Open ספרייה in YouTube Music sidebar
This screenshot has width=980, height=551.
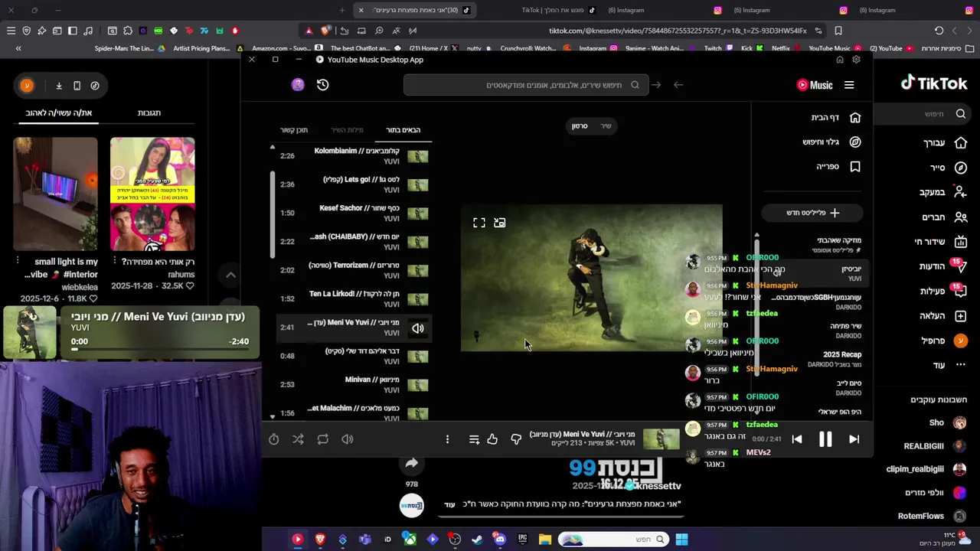click(838, 166)
